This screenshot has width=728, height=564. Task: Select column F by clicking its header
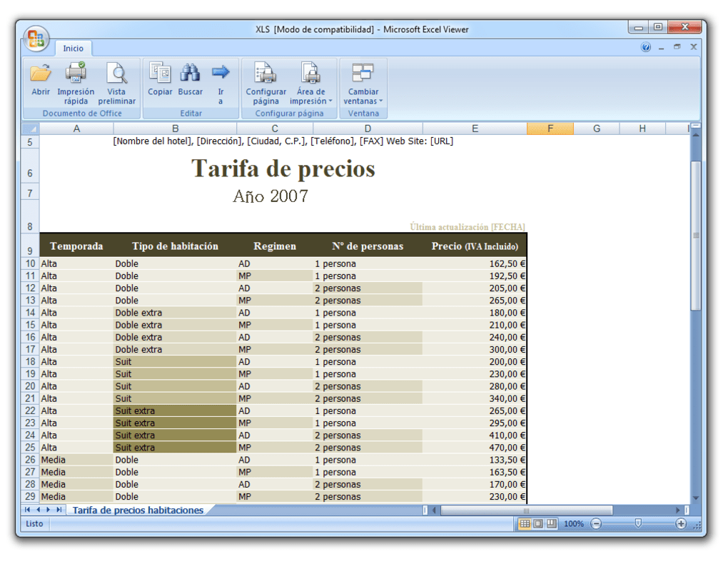[550, 129]
